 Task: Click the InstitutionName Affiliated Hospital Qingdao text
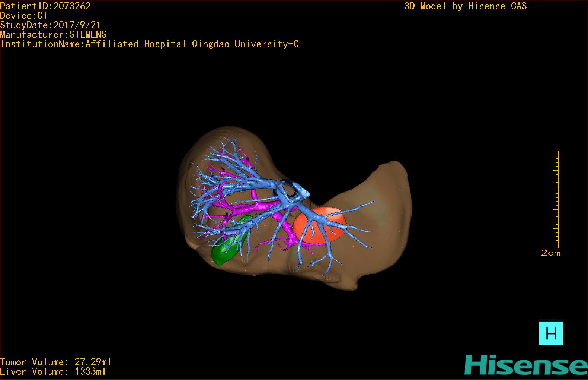150,44
